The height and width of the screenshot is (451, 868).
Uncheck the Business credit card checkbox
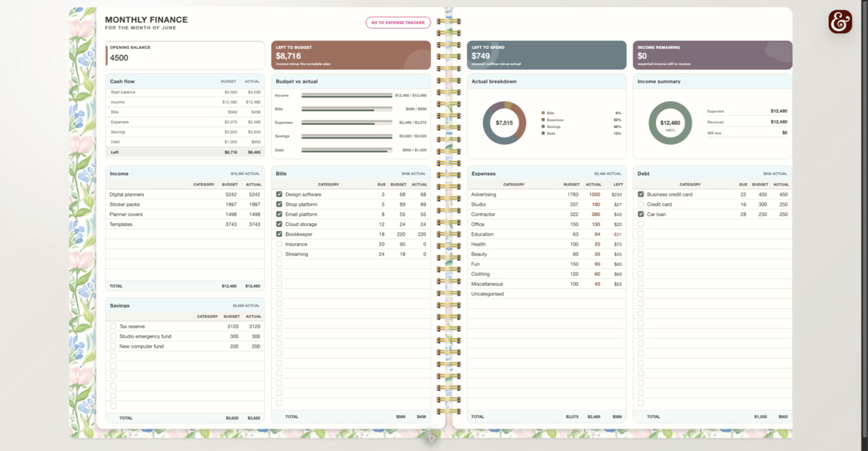[x=641, y=194]
